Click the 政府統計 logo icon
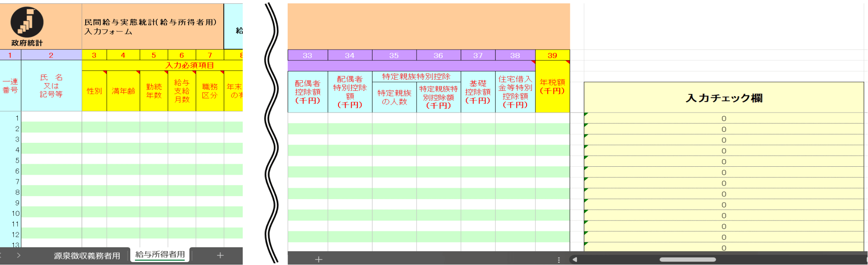Viewport: 868px width, 265px height. pyautogui.click(x=27, y=22)
